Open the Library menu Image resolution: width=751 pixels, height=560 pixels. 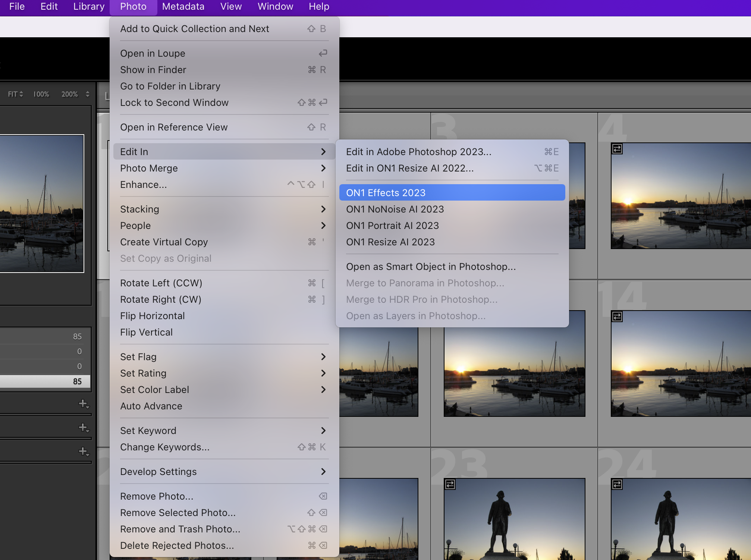[89, 7]
